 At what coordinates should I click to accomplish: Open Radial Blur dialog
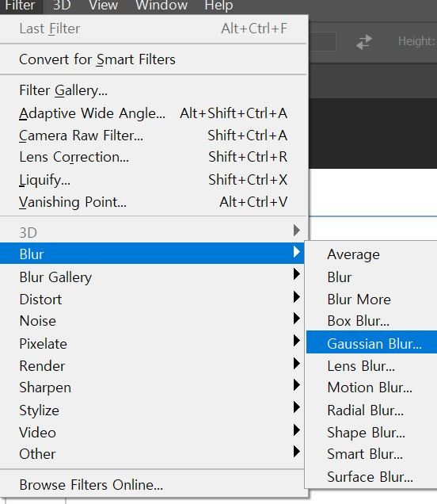tap(371, 410)
